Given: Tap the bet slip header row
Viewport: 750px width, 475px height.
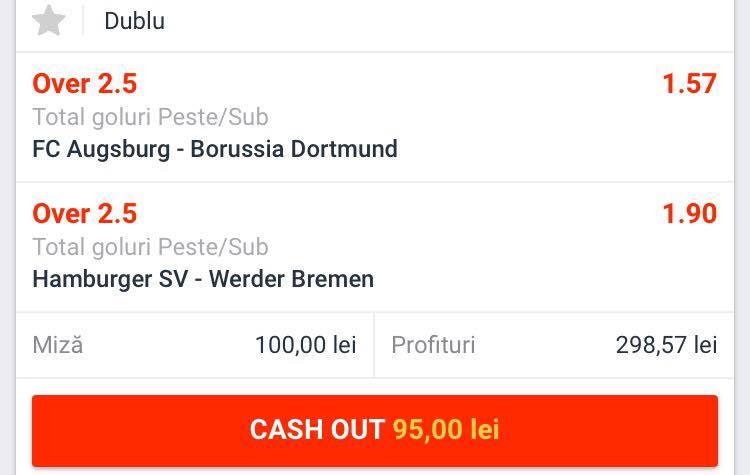Looking at the screenshot, I should 375,24.
